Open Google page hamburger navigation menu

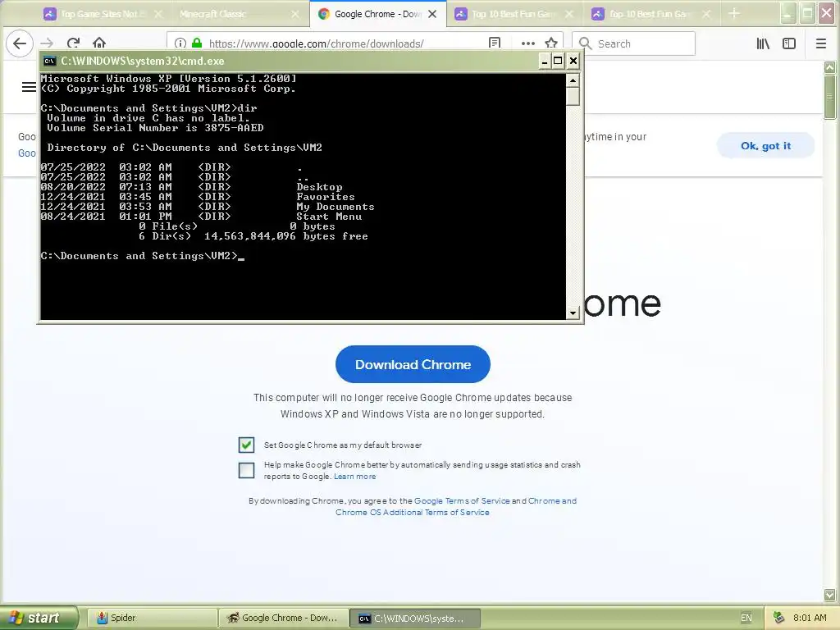click(x=29, y=87)
